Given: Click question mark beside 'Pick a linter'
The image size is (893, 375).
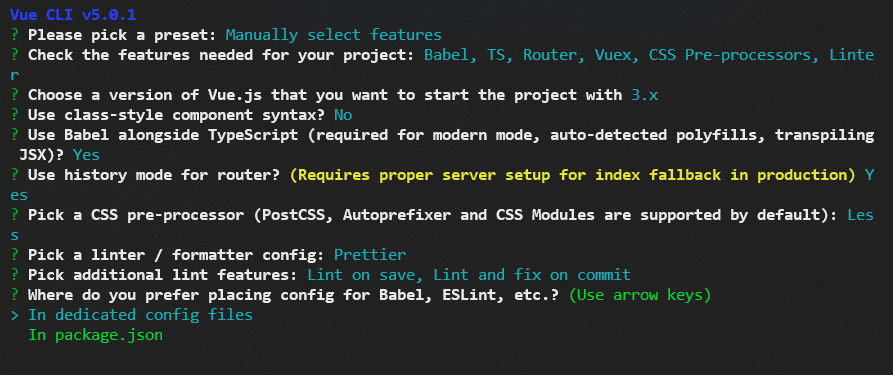Looking at the screenshot, I should [x=15, y=255].
